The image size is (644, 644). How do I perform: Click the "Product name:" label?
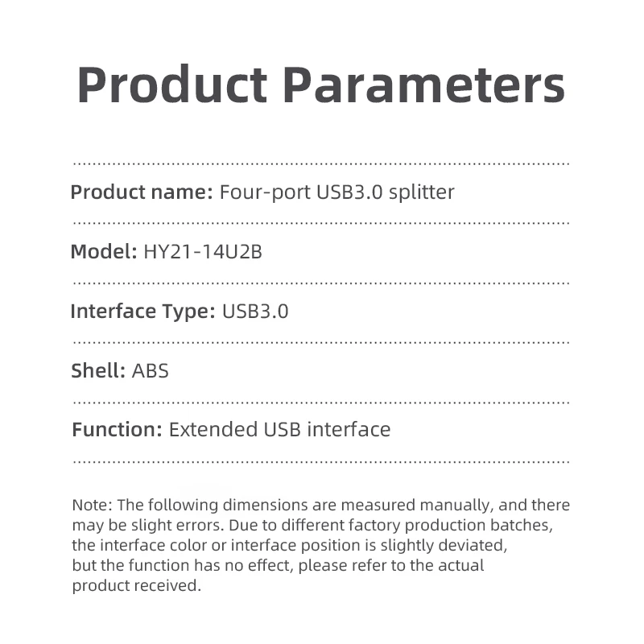pos(141,192)
